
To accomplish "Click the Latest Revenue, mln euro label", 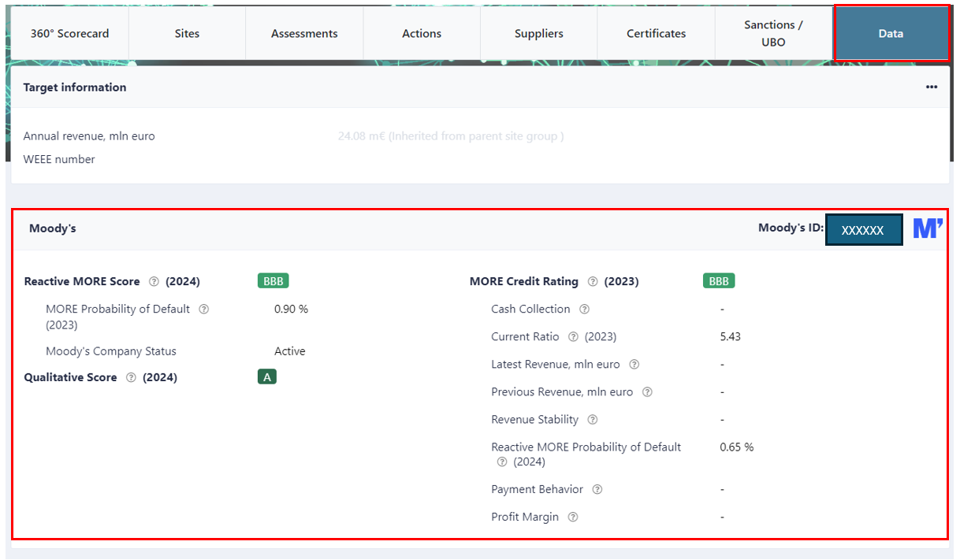I will tap(556, 364).
